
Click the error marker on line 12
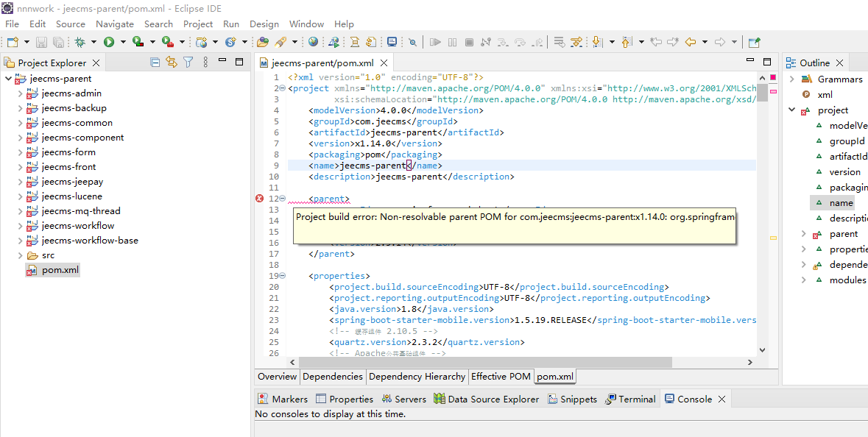click(x=259, y=199)
